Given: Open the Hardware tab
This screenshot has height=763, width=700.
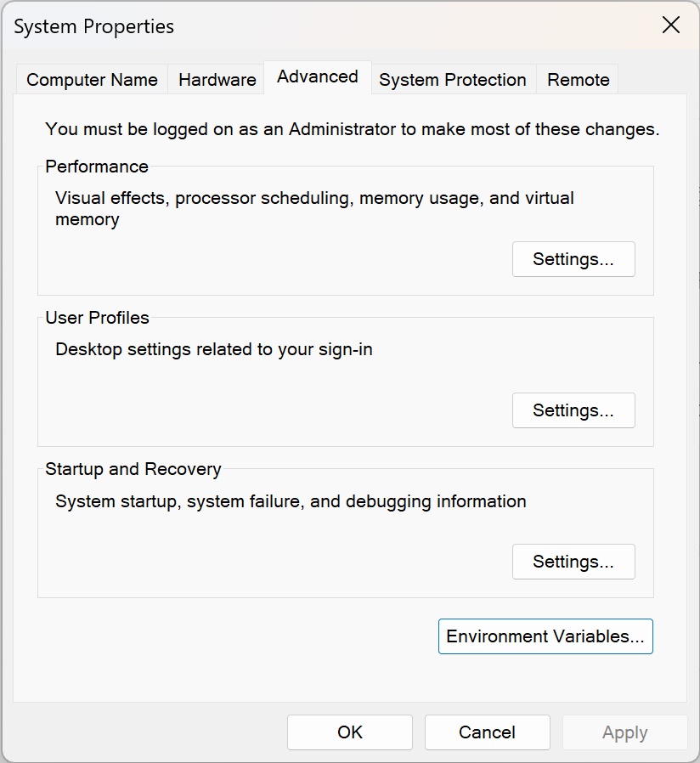Looking at the screenshot, I should coord(217,80).
